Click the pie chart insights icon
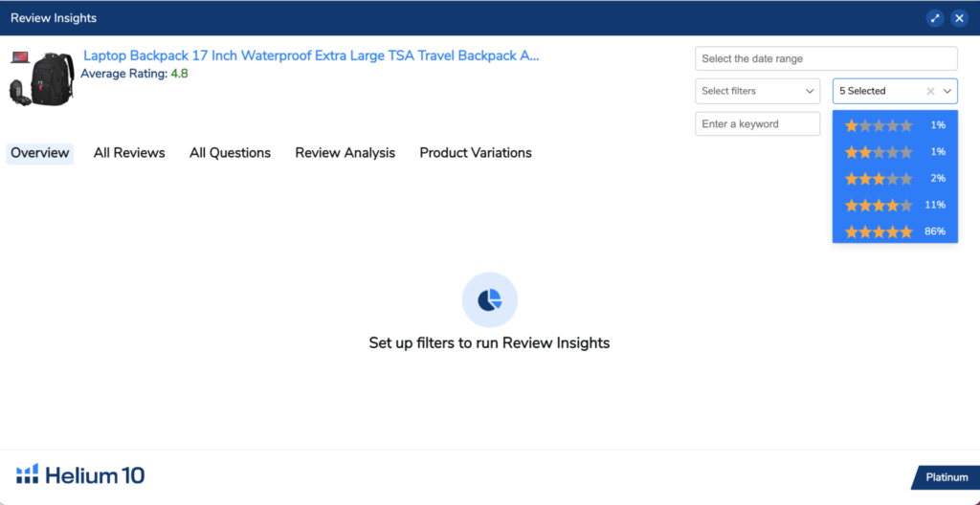The height and width of the screenshot is (505, 980). [489, 299]
